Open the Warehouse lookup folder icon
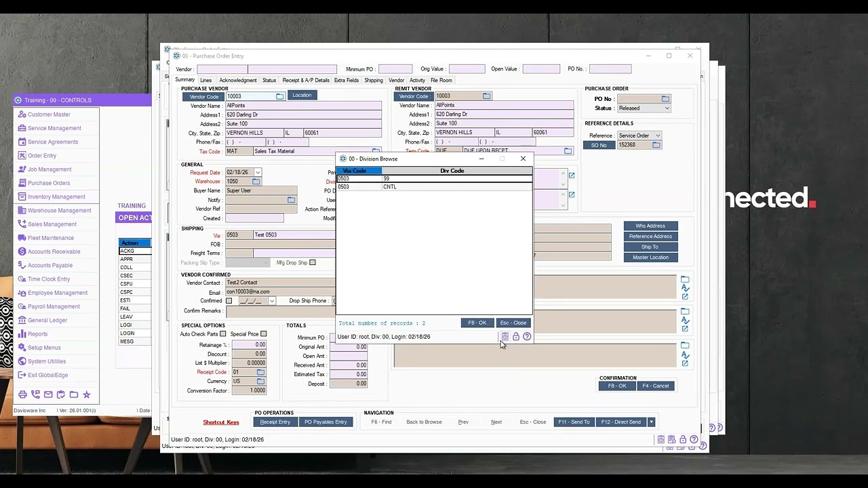Screen dimensions: 868x488 [256, 182]
